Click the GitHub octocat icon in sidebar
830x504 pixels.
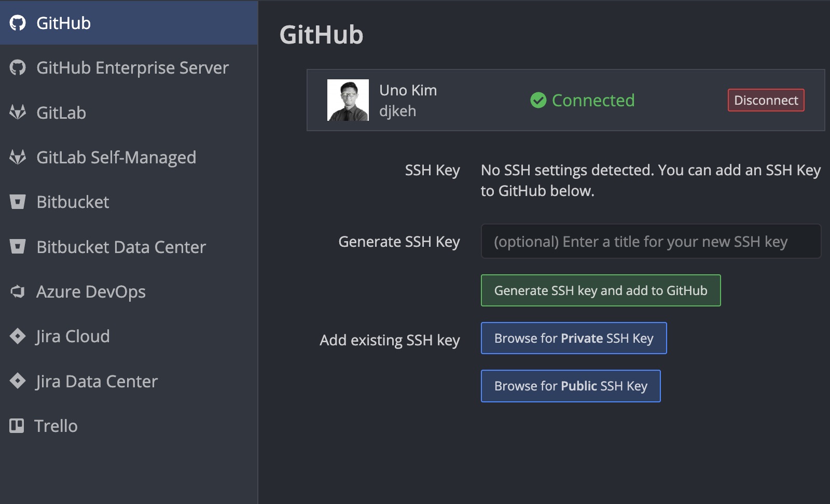pos(18,23)
